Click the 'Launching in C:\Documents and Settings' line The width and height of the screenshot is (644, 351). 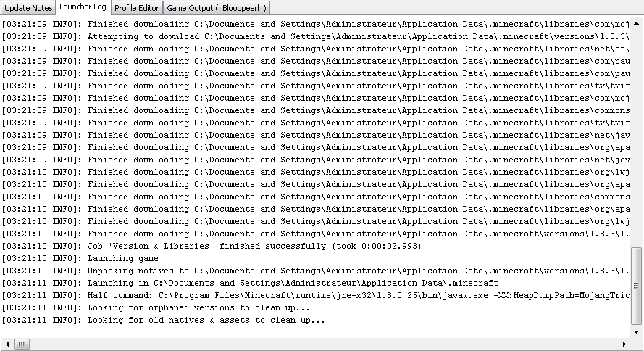point(250,283)
